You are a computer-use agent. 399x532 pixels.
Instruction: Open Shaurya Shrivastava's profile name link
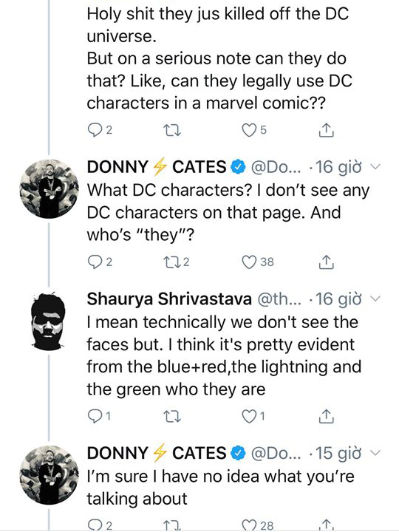169,299
